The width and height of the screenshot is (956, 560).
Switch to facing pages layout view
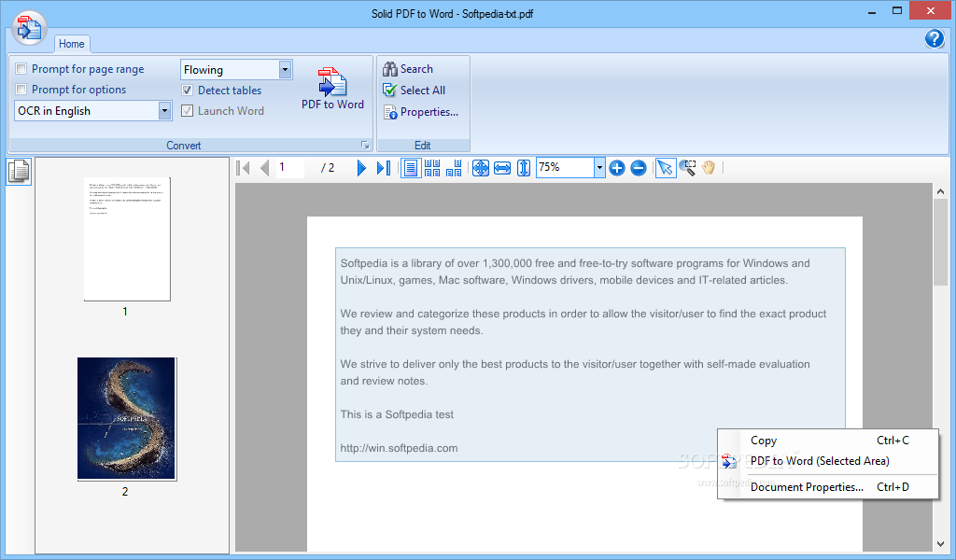point(454,168)
